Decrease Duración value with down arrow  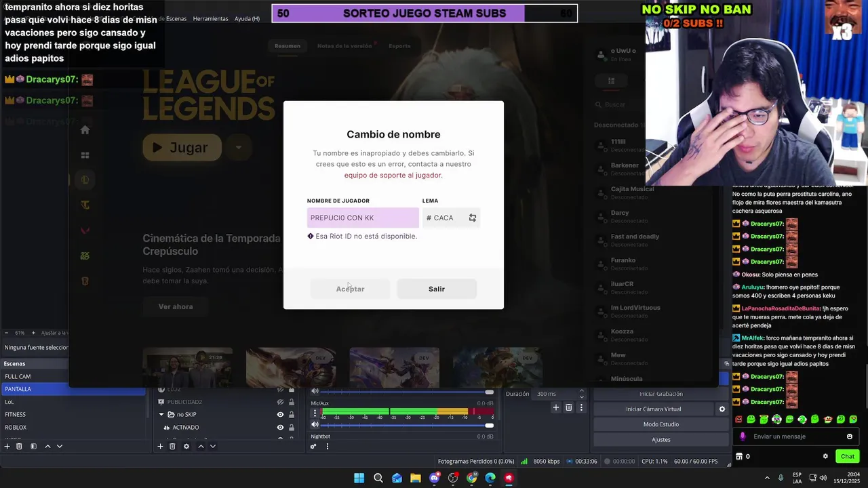click(581, 396)
